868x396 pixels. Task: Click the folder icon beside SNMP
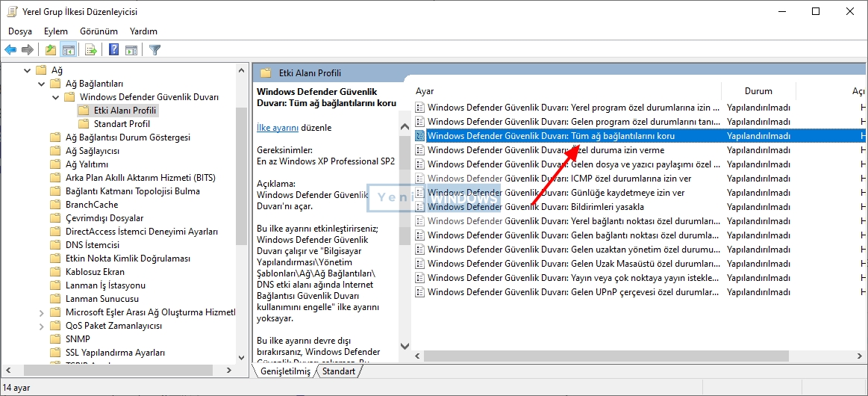[54, 339]
